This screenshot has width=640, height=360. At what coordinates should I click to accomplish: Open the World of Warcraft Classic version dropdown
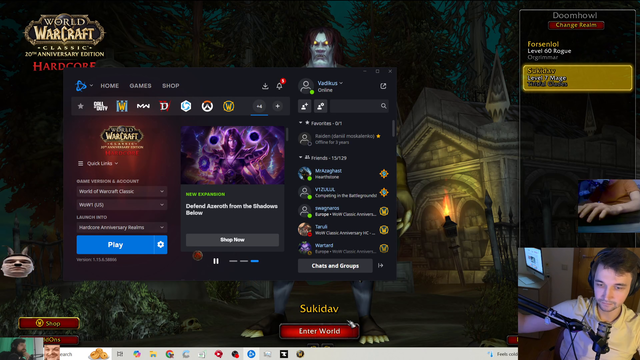click(x=122, y=191)
